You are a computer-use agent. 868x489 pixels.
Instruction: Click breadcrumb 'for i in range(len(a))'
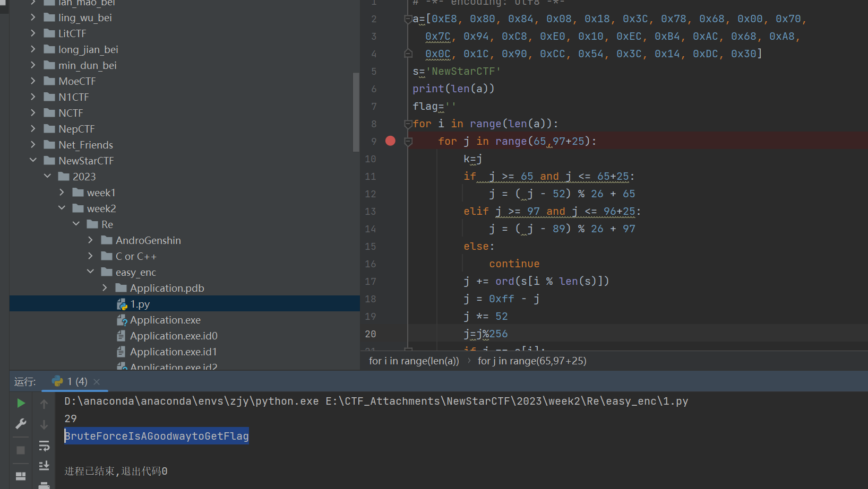pyautogui.click(x=414, y=361)
